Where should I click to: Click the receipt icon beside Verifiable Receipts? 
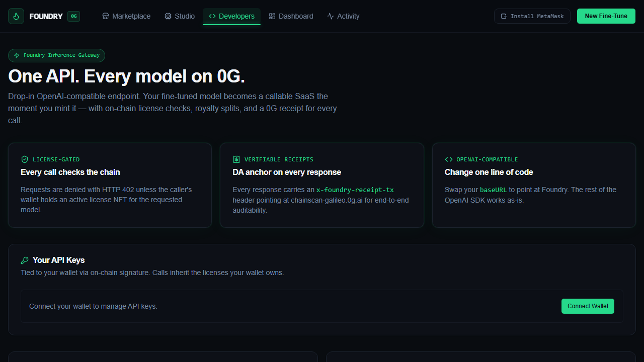[236, 159]
